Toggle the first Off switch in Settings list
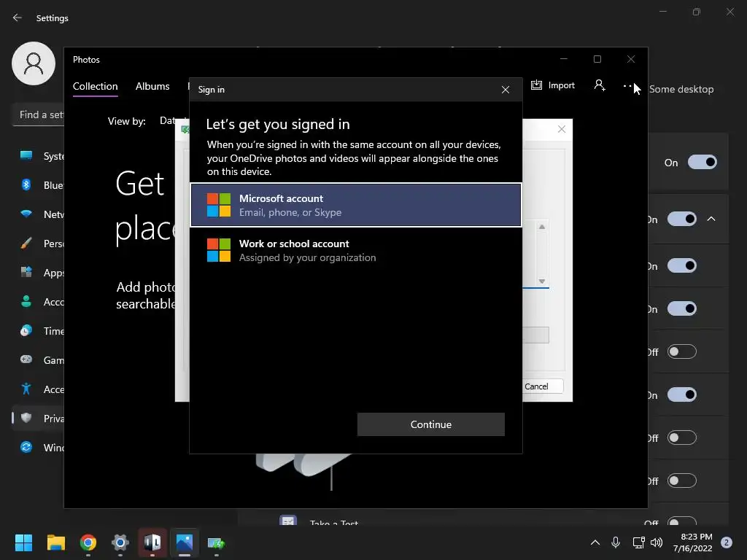The image size is (747, 560). 682,352
